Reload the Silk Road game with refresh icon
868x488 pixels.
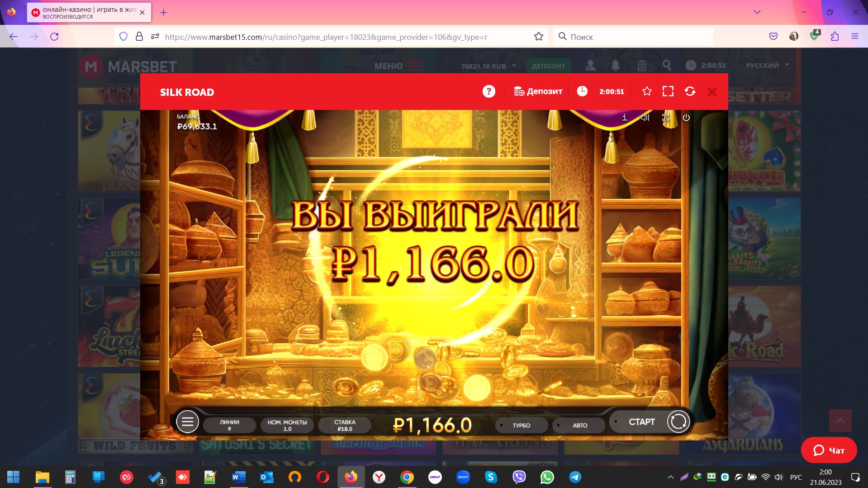coord(690,91)
